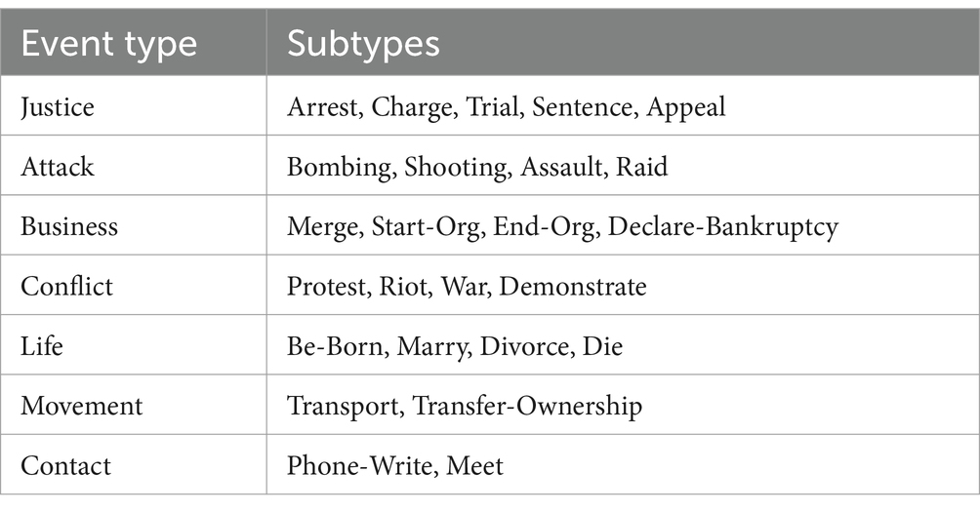The image size is (980, 512).
Task: Click the 'Phone-Write, Meet' subtypes cell
Action: pyautogui.click(x=394, y=466)
